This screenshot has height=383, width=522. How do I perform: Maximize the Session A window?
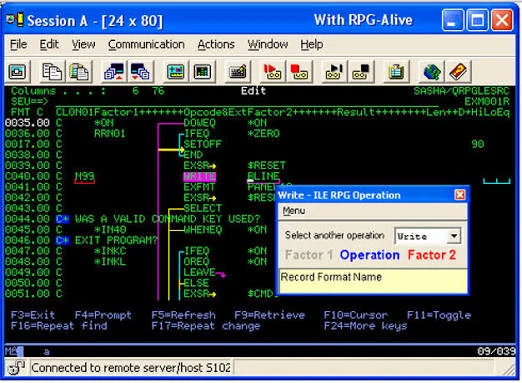click(x=477, y=20)
